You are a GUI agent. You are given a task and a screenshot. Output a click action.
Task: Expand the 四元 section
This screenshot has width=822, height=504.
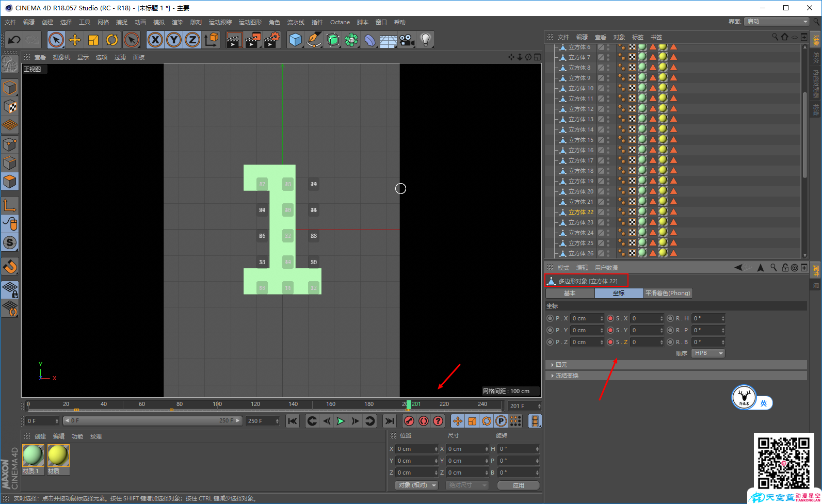click(676, 365)
